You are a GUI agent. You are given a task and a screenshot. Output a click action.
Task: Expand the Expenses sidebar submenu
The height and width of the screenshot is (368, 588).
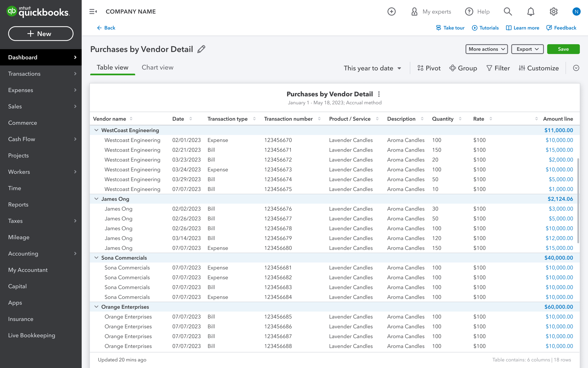(x=75, y=90)
